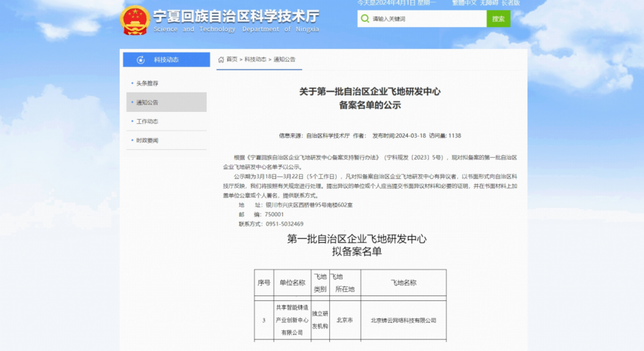
Task: Click the search magnifying glass icon
Action: tap(364, 19)
